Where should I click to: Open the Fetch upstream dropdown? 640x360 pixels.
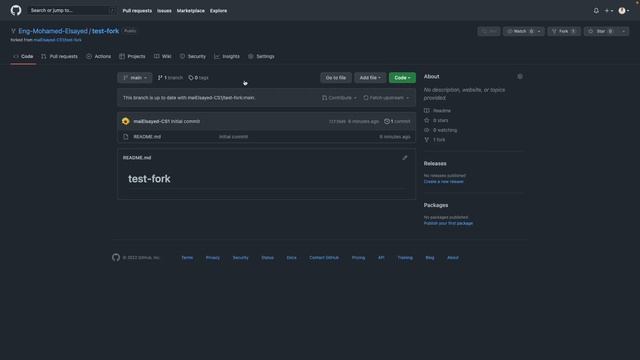(386, 98)
